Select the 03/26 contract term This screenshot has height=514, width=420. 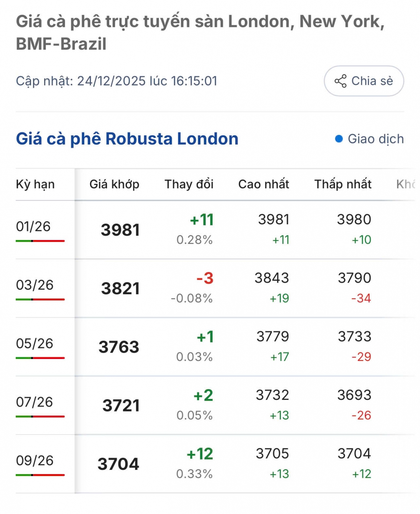(x=35, y=285)
